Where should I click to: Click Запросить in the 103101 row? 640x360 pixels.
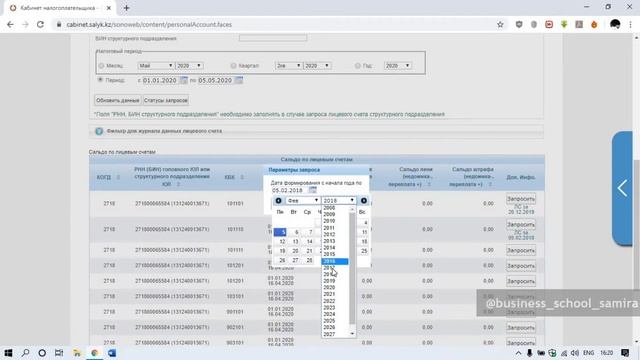tap(521, 297)
